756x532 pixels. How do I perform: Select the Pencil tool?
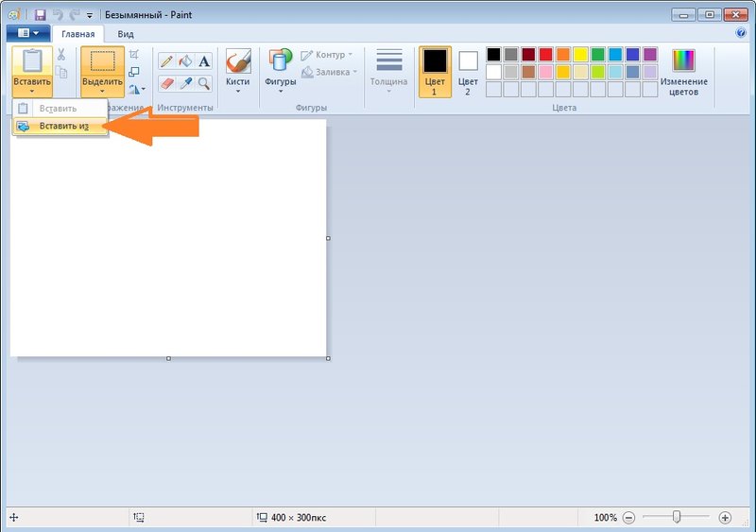point(166,61)
